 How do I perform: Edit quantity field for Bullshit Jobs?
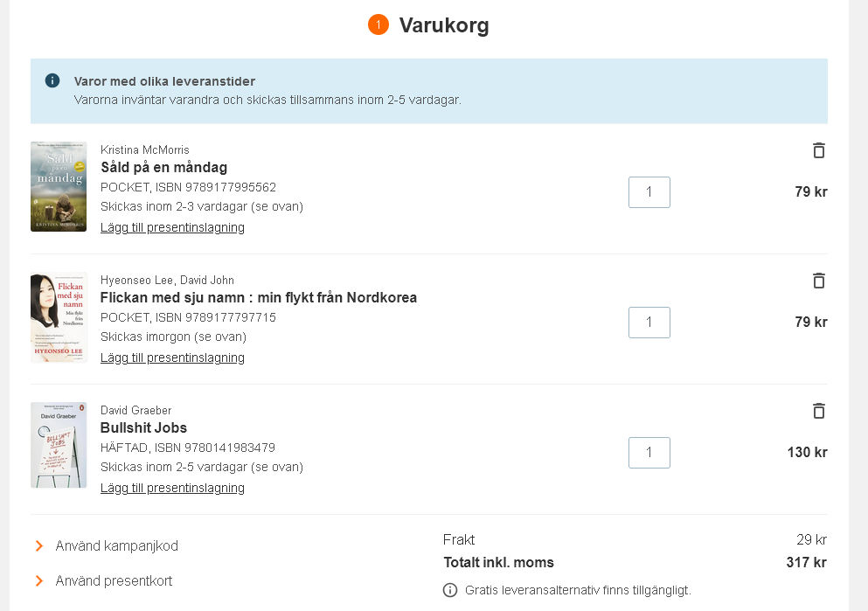[x=649, y=453]
